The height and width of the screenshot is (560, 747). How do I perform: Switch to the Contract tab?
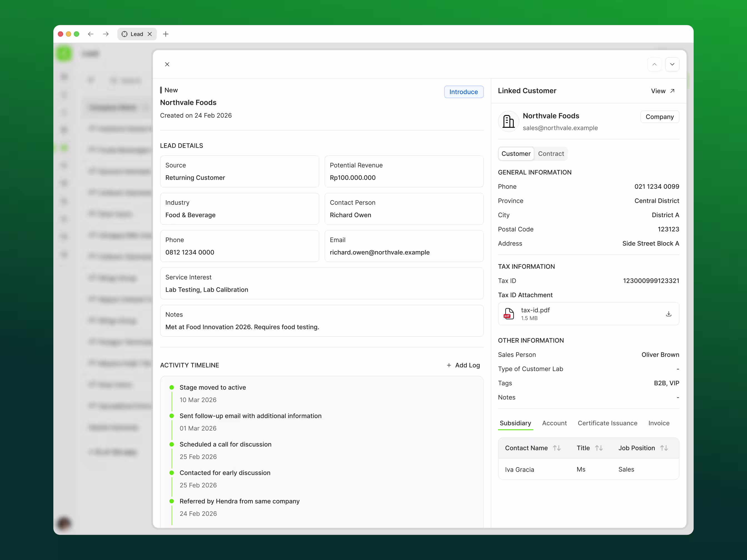coord(551,154)
